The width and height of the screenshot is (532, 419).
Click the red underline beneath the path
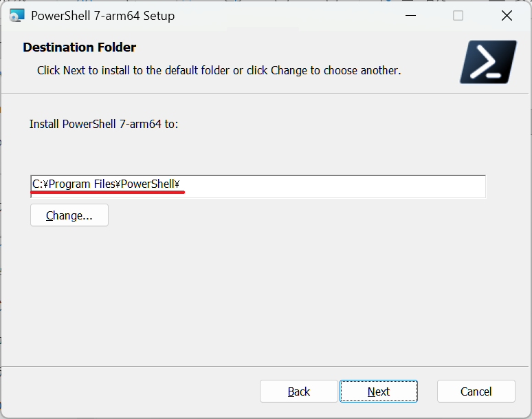coord(108,193)
